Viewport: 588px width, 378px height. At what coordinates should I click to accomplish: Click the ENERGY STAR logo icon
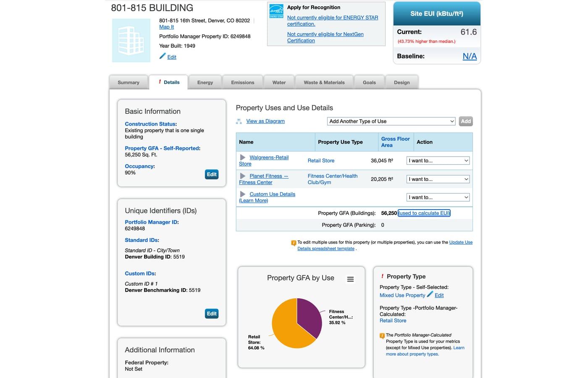tap(276, 11)
